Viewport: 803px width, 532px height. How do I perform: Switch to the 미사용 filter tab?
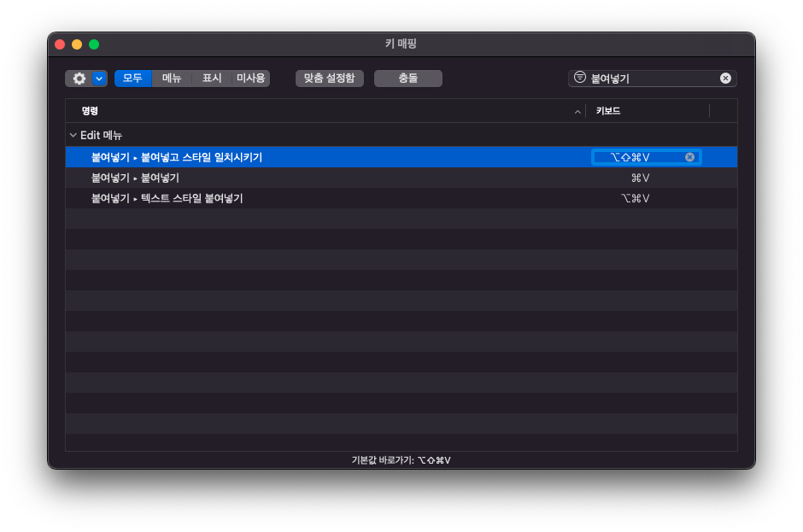(251, 79)
